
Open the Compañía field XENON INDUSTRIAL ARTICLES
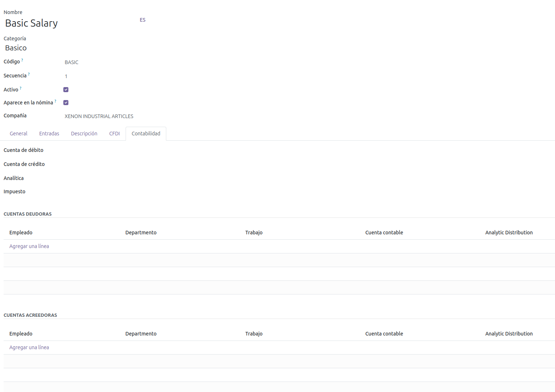pos(99,116)
